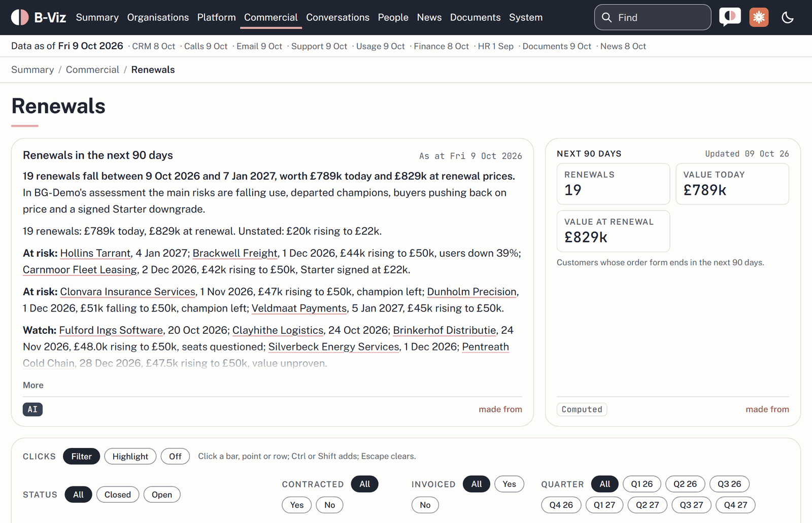This screenshot has height=523, width=812.
Task: Open made from in the Next 90 Days card
Action: coord(767,409)
